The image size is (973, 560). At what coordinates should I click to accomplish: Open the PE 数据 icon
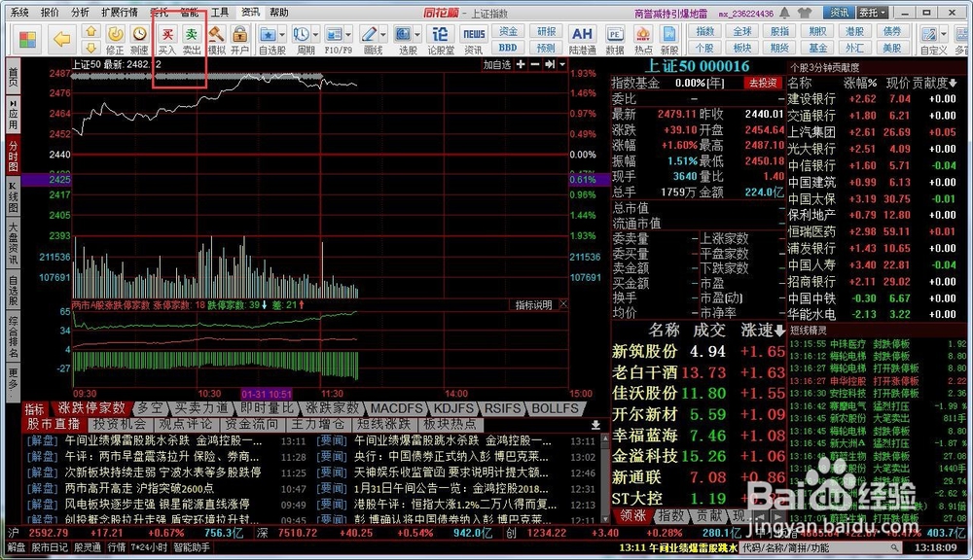615,40
